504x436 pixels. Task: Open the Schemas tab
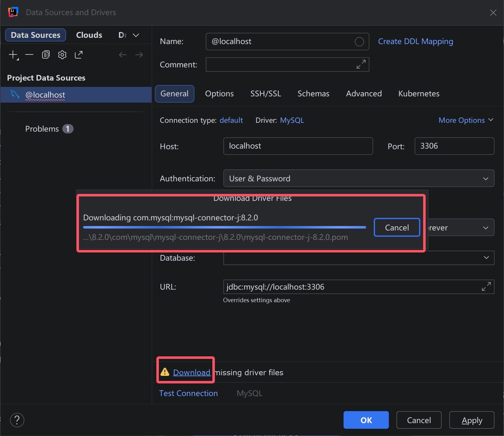(313, 94)
